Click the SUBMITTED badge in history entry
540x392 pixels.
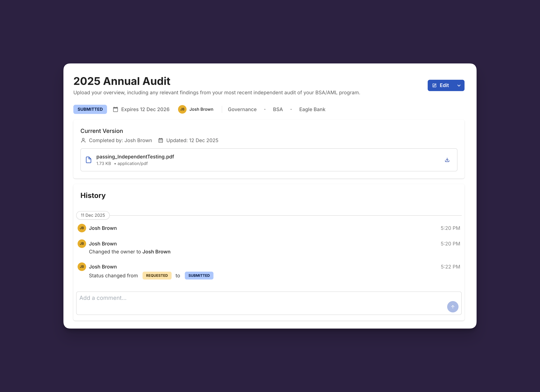pos(199,275)
